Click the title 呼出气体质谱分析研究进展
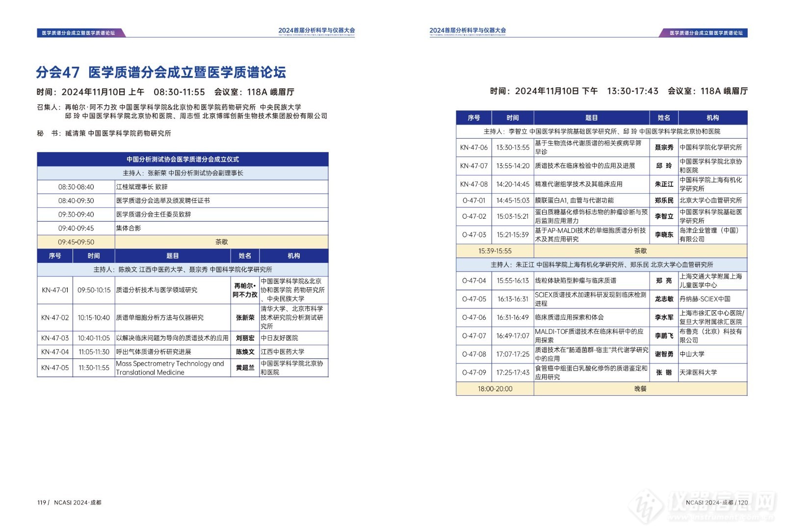The width and height of the screenshot is (785, 532). pos(154,352)
